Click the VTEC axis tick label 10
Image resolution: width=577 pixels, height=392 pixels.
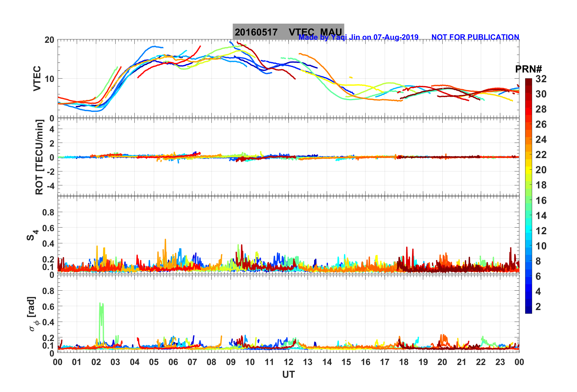pyautogui.click(x=49, y=79)
